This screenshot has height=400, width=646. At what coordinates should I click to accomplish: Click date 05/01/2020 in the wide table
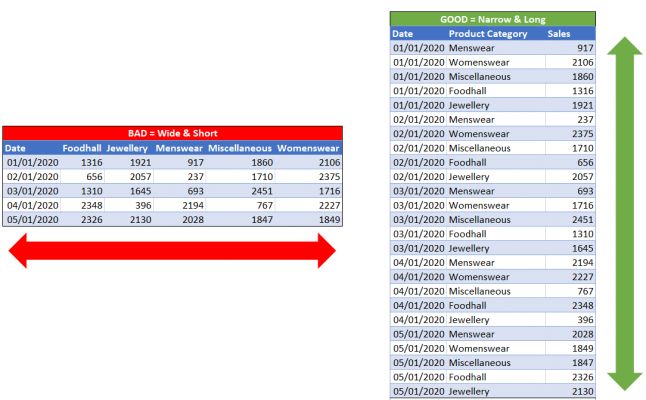click(x=33, y=220)
